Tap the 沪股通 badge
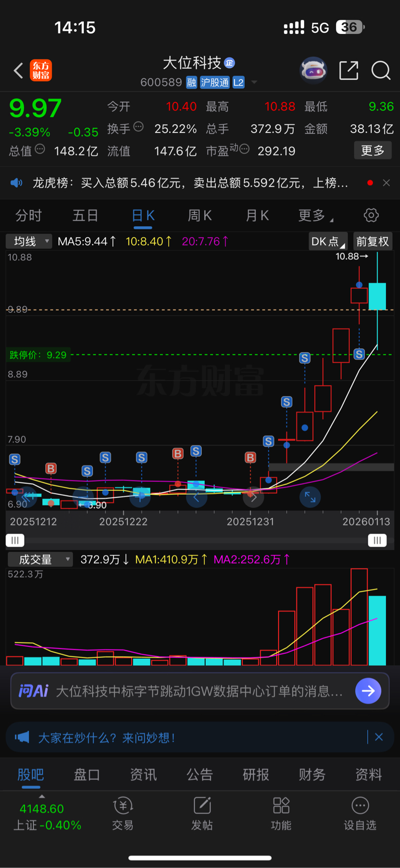Image resolution: width=400 pixels, height=868 pixels. pyautogui.click(x=215, y=82)
